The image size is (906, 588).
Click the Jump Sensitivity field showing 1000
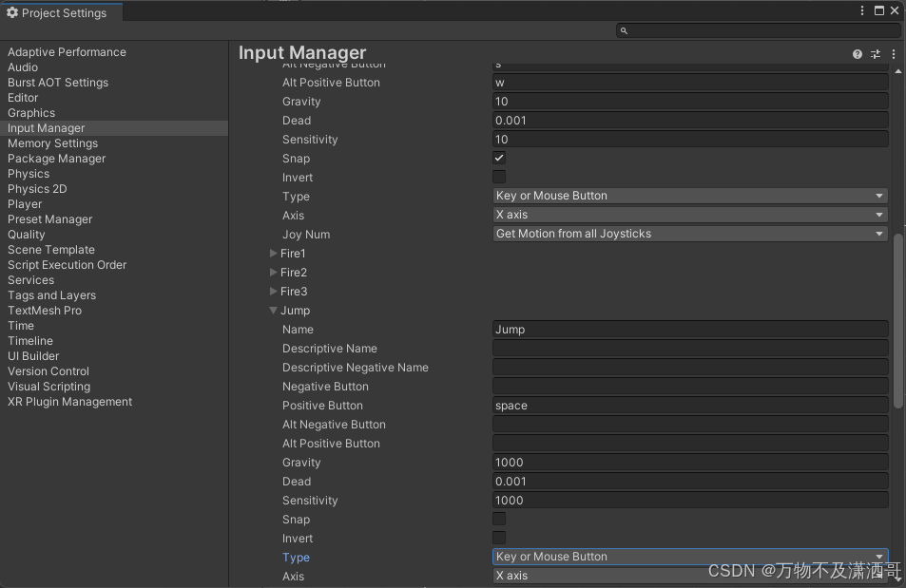click(x=690, y=501)
